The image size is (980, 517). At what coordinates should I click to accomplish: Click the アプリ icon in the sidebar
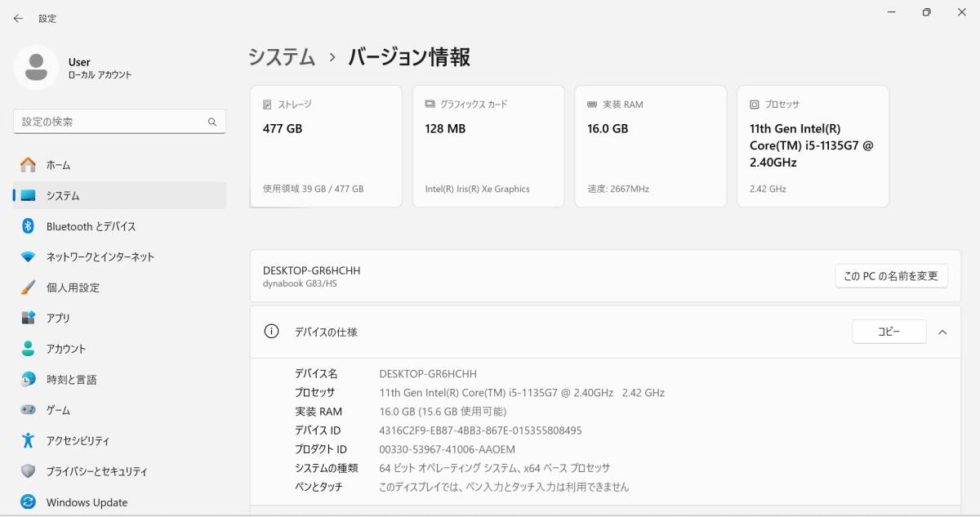click(29, 318)
